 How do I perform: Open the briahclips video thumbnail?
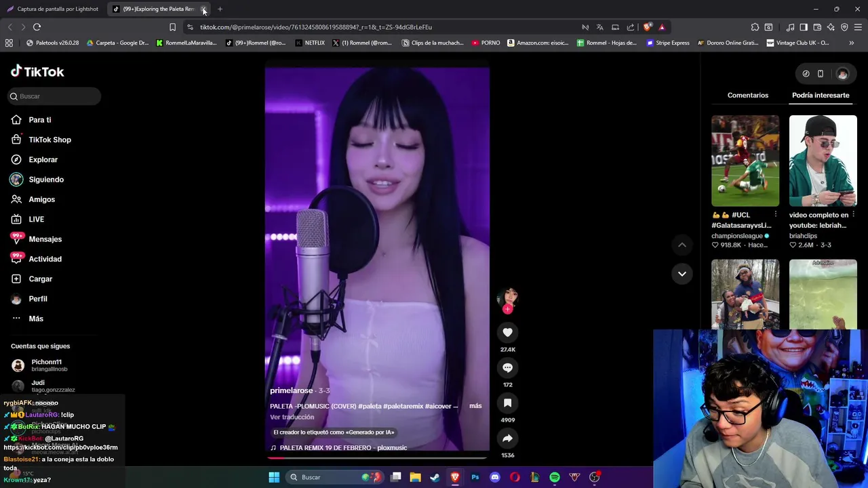click(823, 161)
